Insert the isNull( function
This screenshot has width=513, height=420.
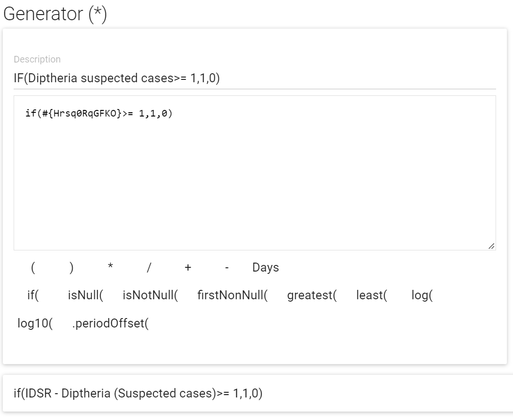86,295
